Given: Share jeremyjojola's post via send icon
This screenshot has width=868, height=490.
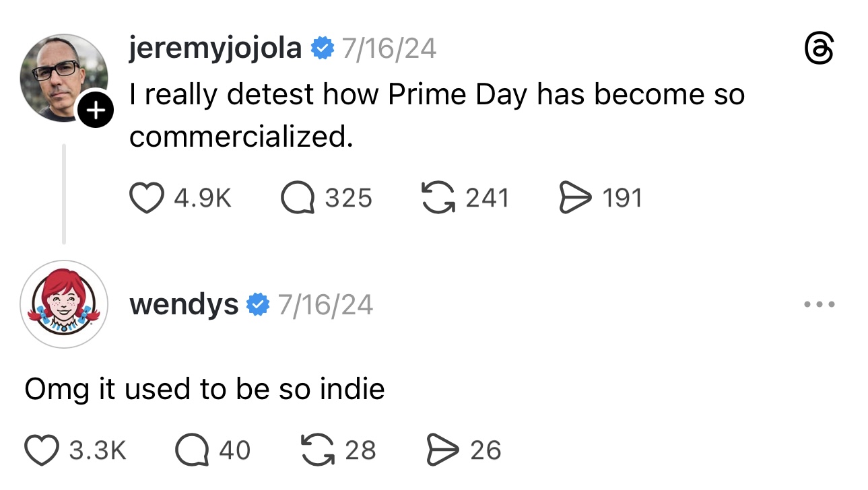Looking at the screenshot, I should tap(574, 198).
